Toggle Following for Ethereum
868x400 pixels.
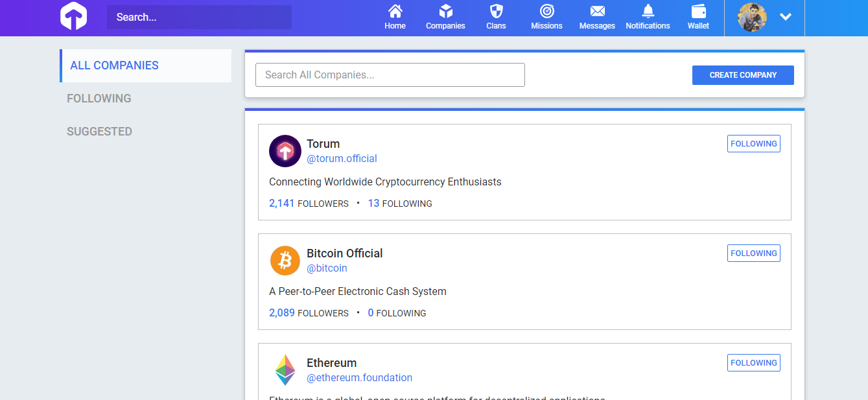pos(754,363)
